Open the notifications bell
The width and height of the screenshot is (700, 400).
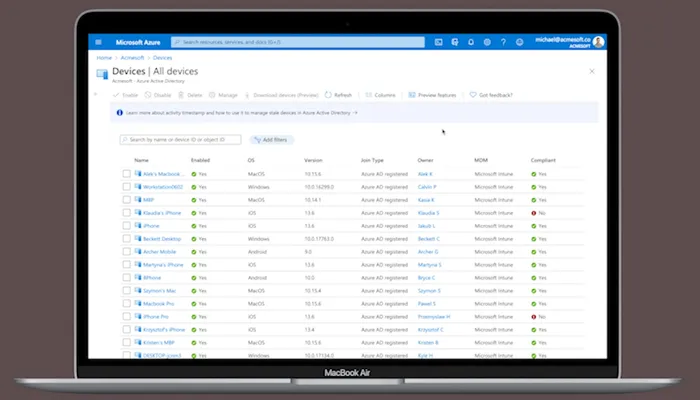(x=471, y=42)
